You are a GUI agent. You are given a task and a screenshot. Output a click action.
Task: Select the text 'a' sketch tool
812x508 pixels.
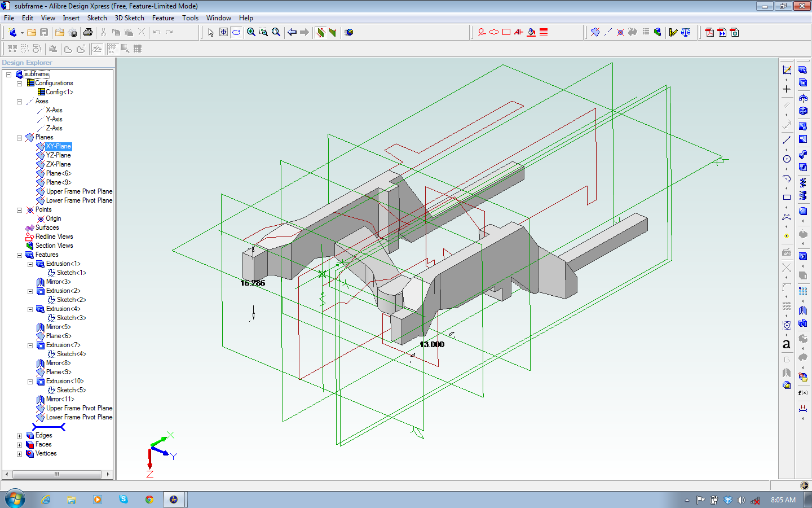coord(787,344)
